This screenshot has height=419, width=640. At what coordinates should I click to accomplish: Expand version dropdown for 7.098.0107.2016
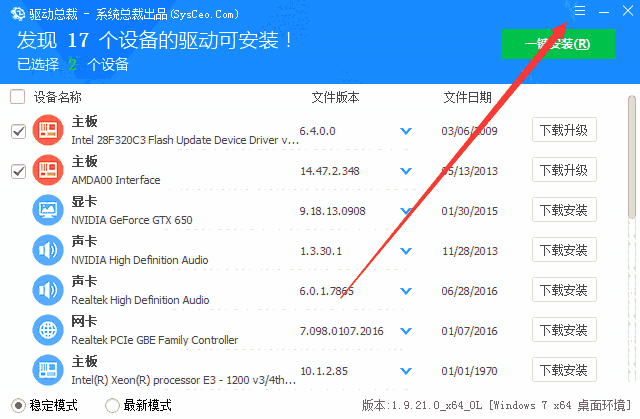click(406, 331)
